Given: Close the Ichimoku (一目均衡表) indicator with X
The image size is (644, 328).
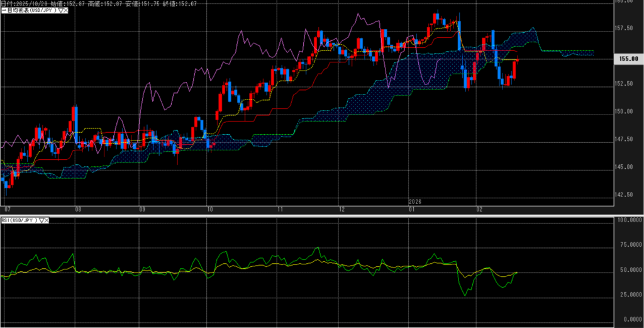Looking at the screenshot, I should [x=64, y=10].
